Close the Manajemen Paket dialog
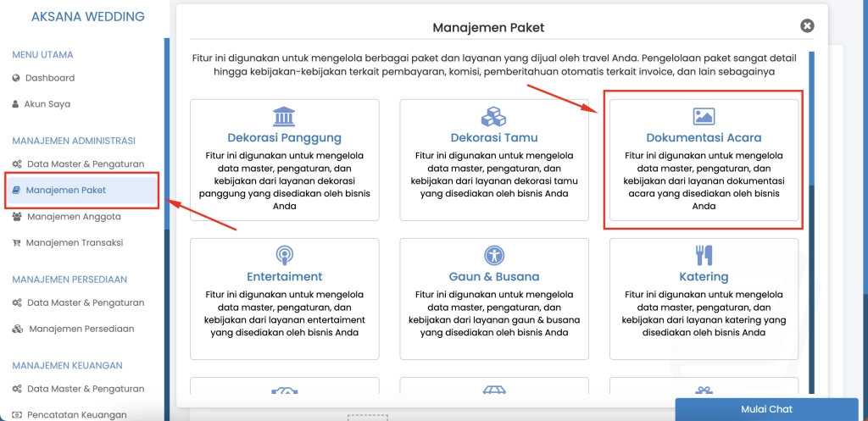Image resolution: width=868 pixels, height=421 pixels. click(x=807, y=26)
